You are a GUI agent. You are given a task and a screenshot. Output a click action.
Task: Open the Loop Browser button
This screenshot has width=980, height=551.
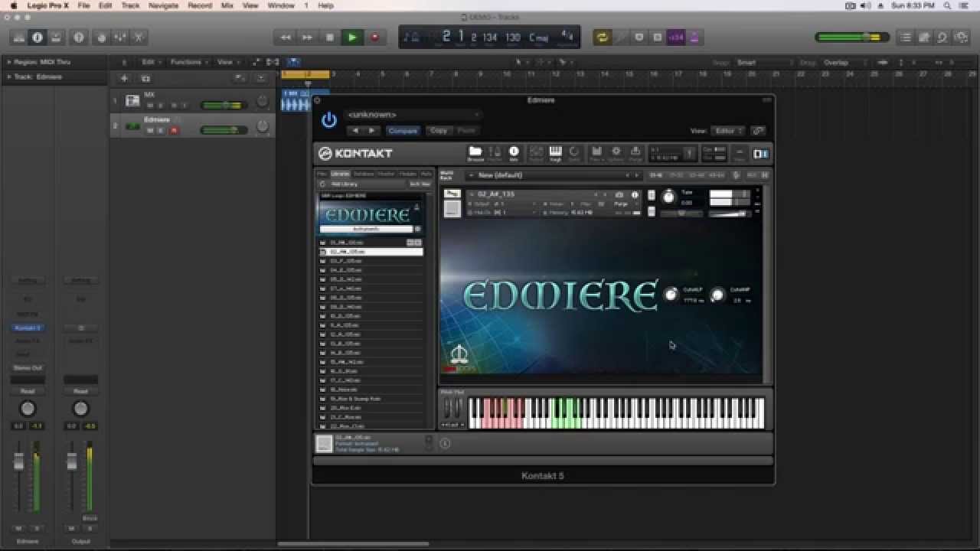click(x=942, y=37)
